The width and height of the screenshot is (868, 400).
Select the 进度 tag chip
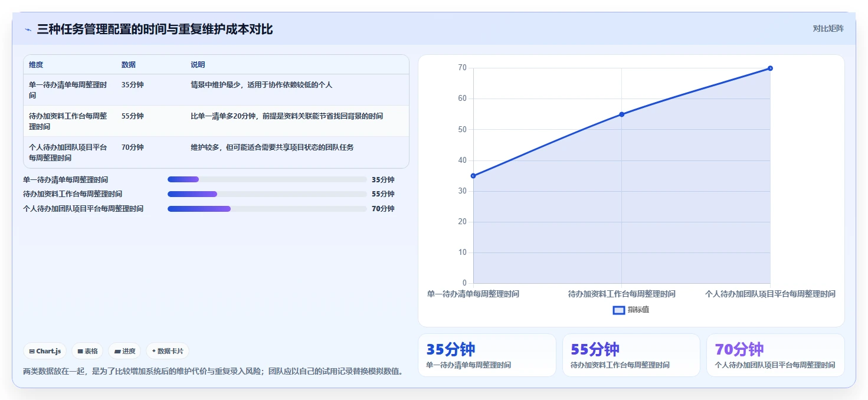click(125, 351)
